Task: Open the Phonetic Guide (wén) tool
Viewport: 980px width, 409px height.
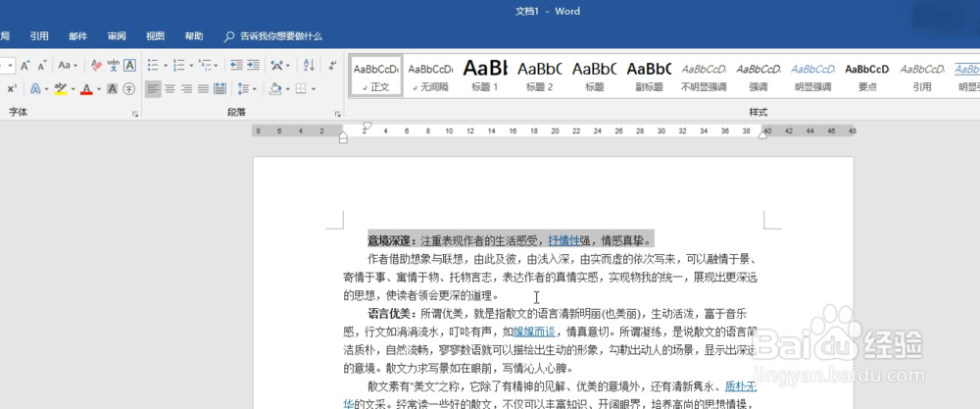Action: click(113, 65)
